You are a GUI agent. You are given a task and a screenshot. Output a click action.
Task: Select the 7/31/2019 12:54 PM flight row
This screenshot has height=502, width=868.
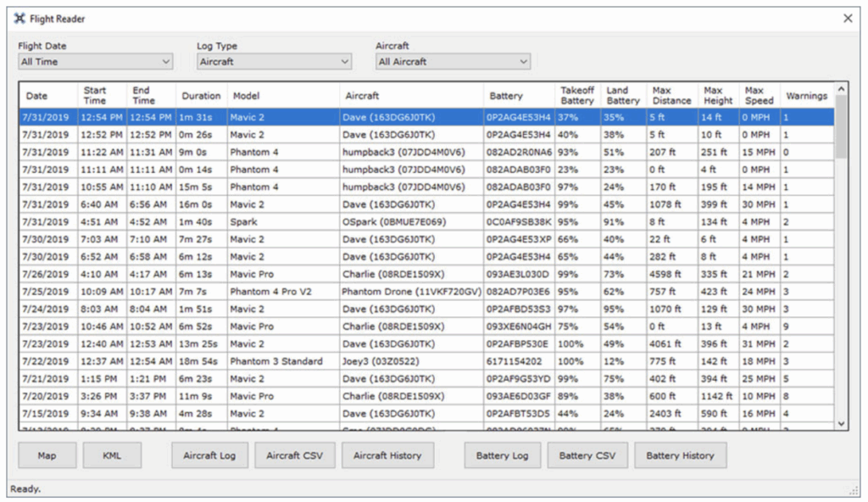427,117
